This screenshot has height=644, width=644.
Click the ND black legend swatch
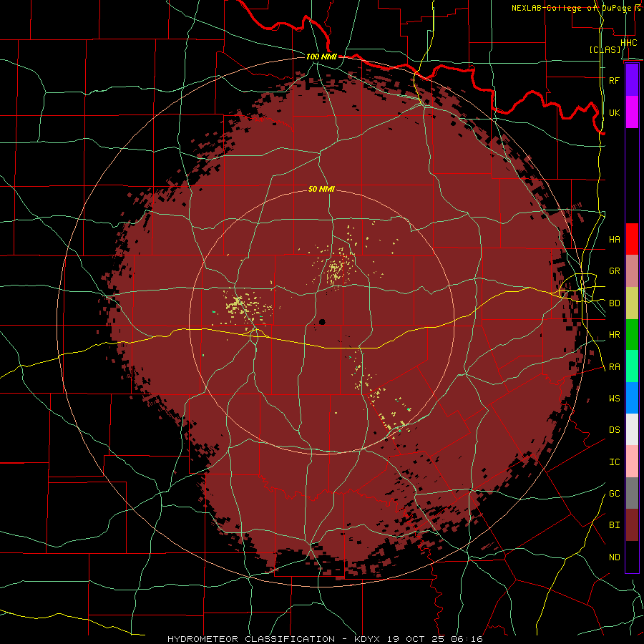[x=632, y=557]
